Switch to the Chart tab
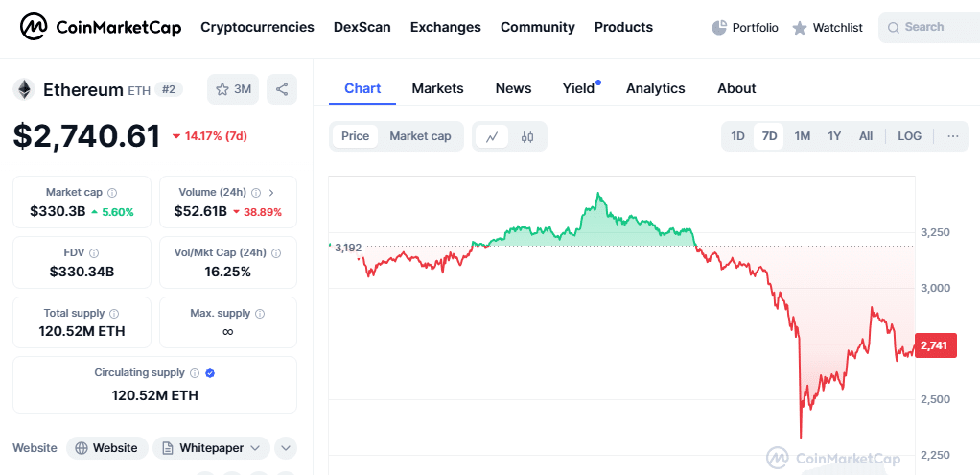The image size is (980, 475). [x=362, y=89]
